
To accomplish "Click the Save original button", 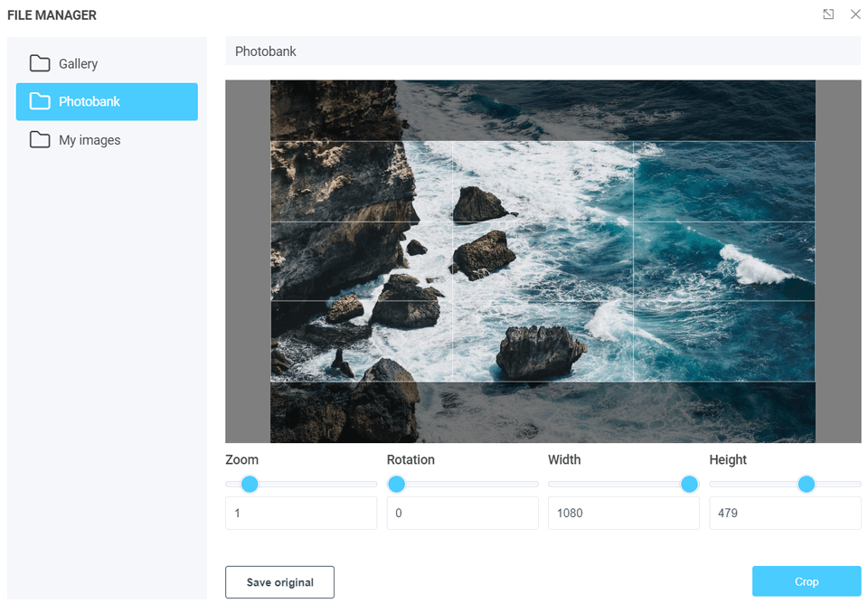I will 279,582.
